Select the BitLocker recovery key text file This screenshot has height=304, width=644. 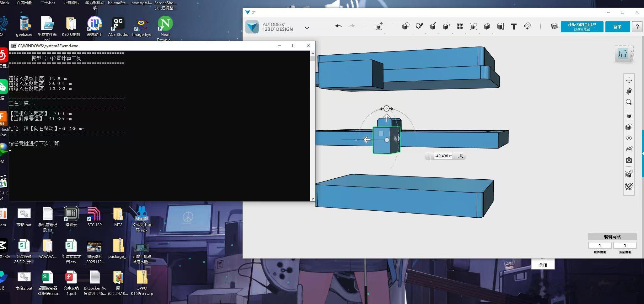click(x=95, y=283)
